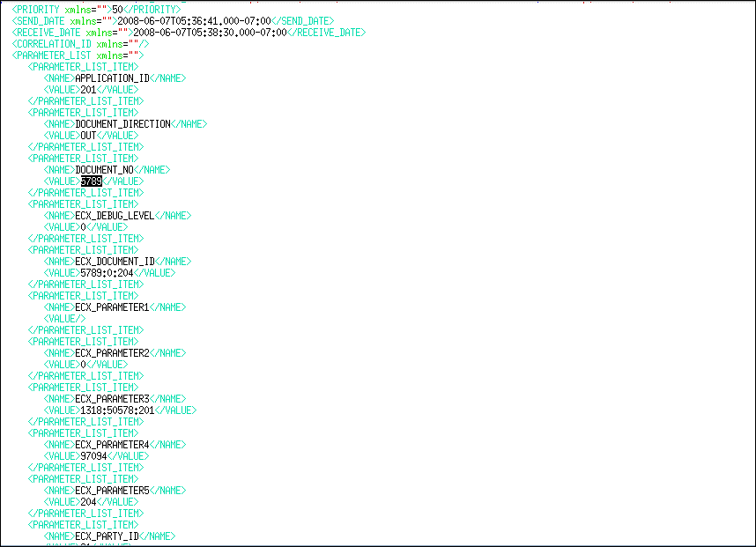Select the 0 value under ECX_PARAMETER2
The image size is (756, 547).
83,365
